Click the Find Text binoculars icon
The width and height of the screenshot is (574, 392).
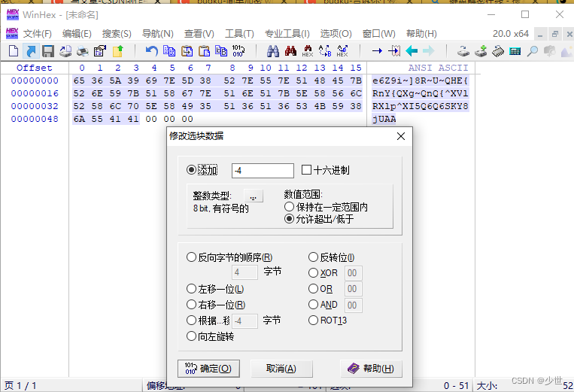click(x=273, y=51)
